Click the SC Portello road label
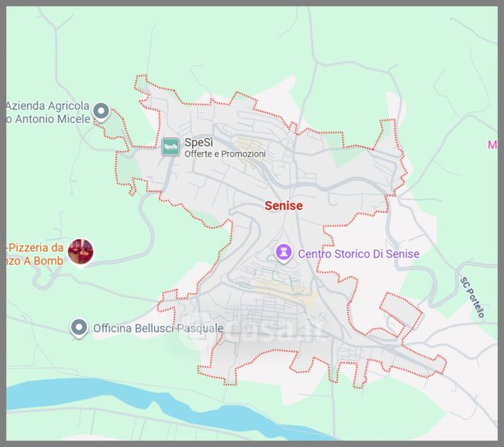 [x=472, y=297]
